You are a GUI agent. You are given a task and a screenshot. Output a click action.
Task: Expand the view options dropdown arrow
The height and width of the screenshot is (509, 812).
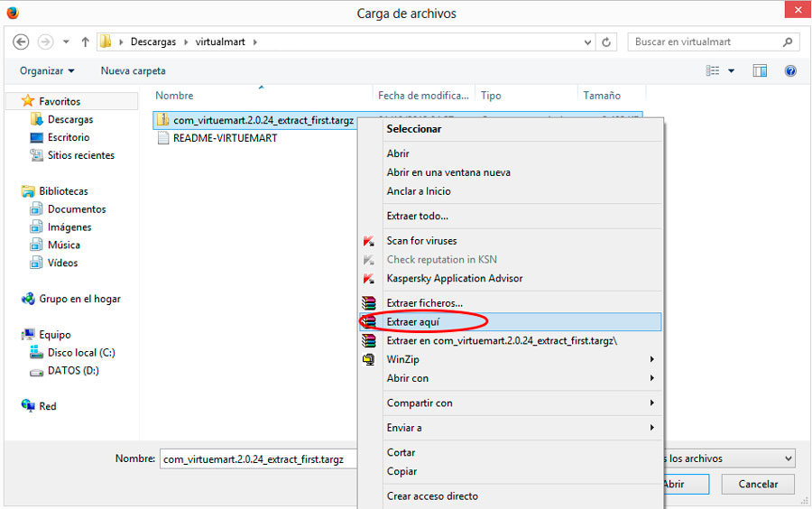pos(731,70)
